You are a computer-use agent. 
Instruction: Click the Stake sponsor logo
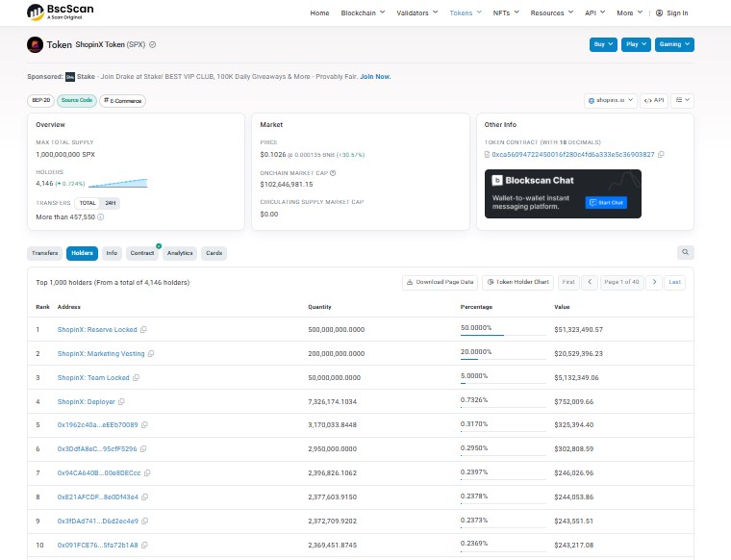click(70, 77)
